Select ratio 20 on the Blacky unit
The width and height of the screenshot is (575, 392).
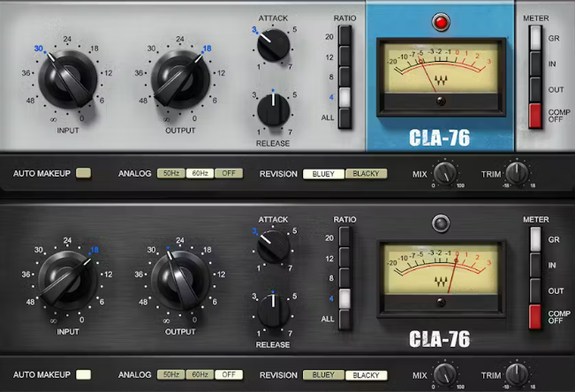(x=344, y=237)
